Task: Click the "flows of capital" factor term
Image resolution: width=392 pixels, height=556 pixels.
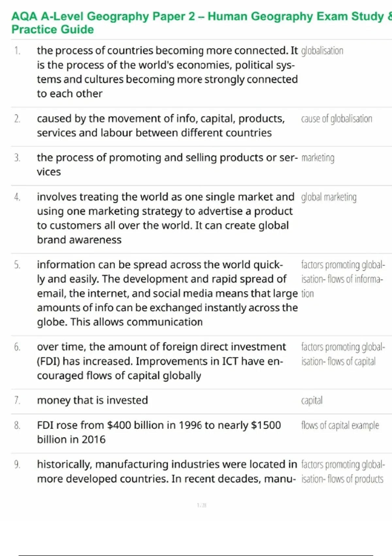Action: click(342, 354)
